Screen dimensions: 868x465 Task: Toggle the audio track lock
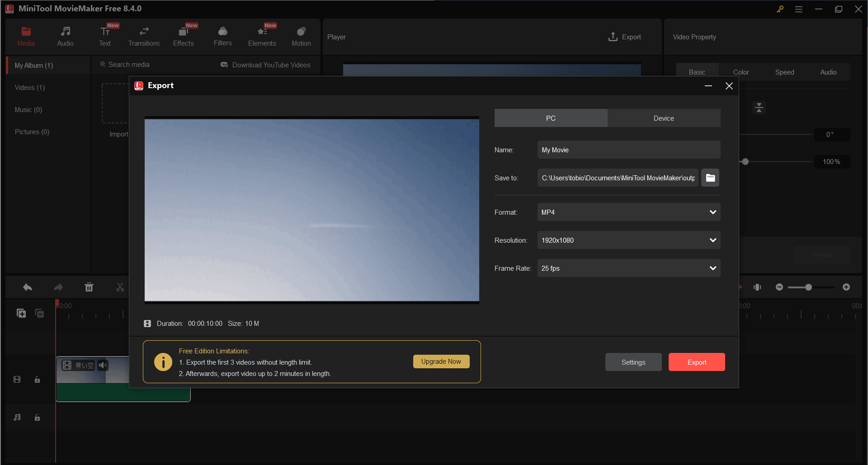[37, 418]
